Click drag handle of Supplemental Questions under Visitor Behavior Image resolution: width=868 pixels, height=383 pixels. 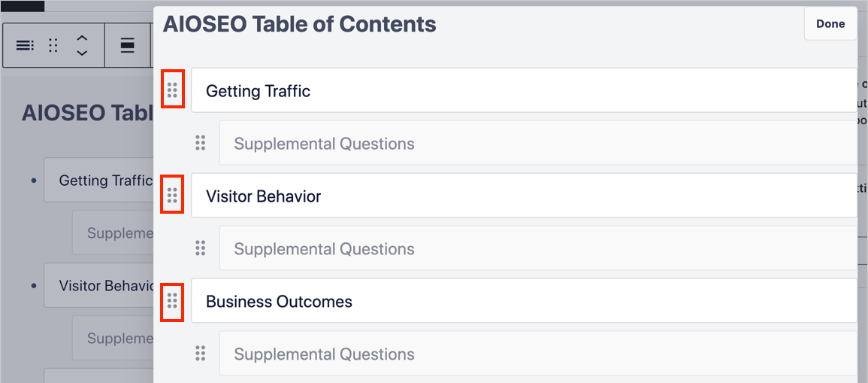[x=201, y=249]
